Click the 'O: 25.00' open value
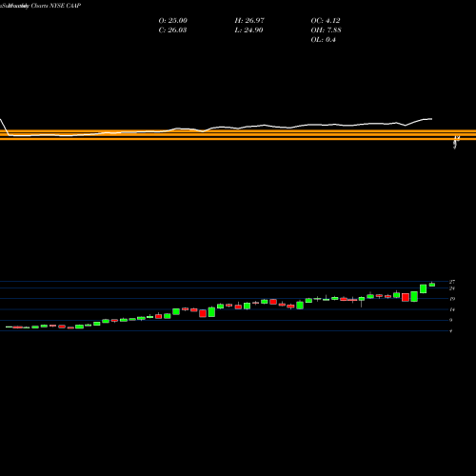The height and width of the screenshot is (476, 476). tap(173, 21)
